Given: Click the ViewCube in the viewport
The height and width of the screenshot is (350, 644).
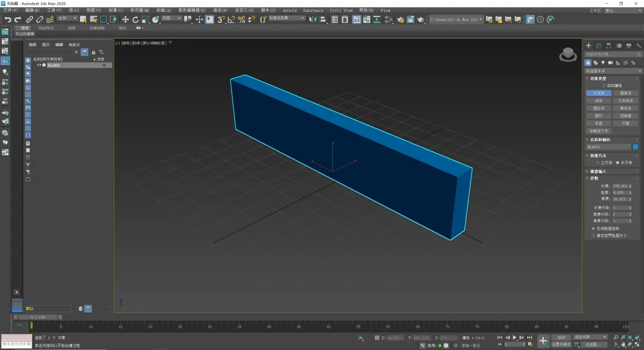Looking at the screenshot, I should [568, 54].
